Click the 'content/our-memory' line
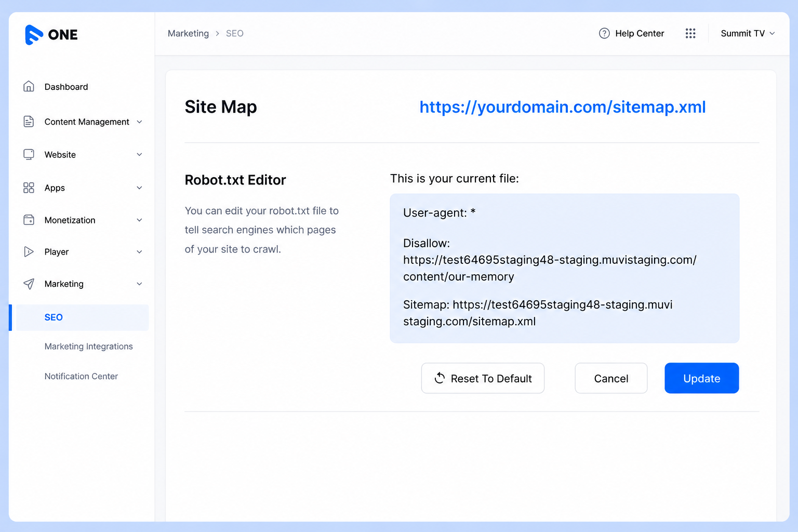This screenshot has height=532, width=798. [459, 277]
